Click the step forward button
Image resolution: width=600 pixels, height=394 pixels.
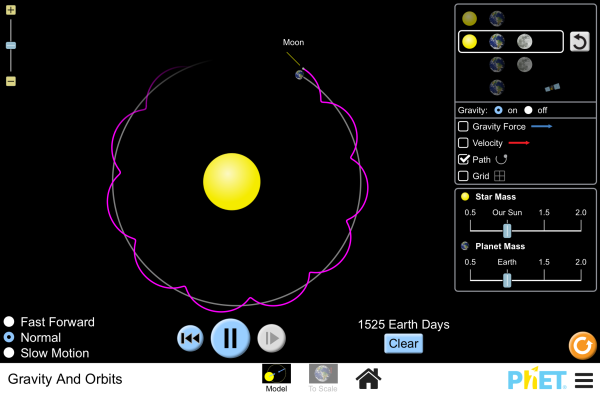272,338
